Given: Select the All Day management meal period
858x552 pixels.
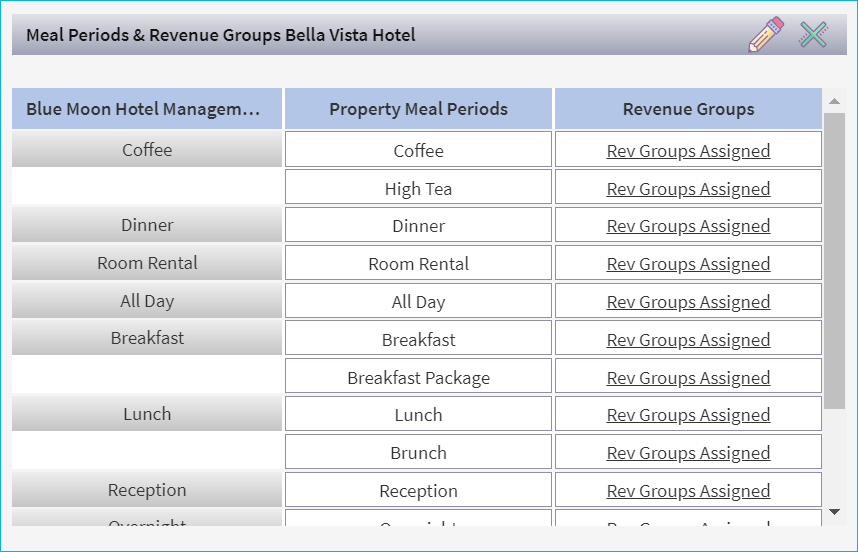Looking at the screenshot, I should point(147,301).
